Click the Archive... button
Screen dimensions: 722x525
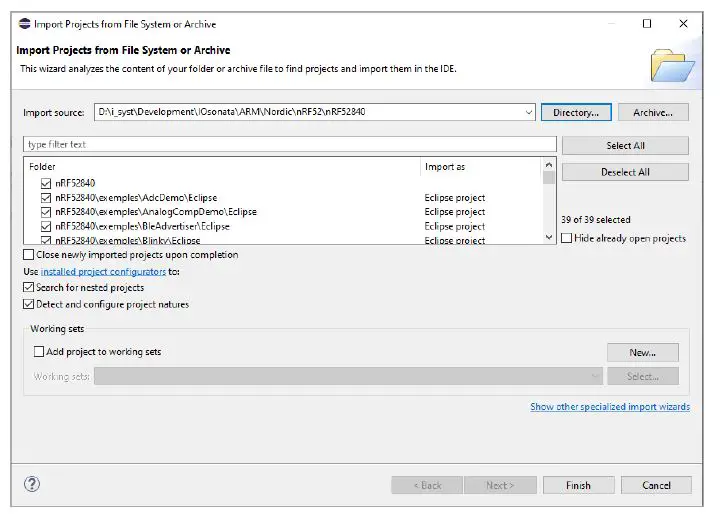(x=653, y=113)
